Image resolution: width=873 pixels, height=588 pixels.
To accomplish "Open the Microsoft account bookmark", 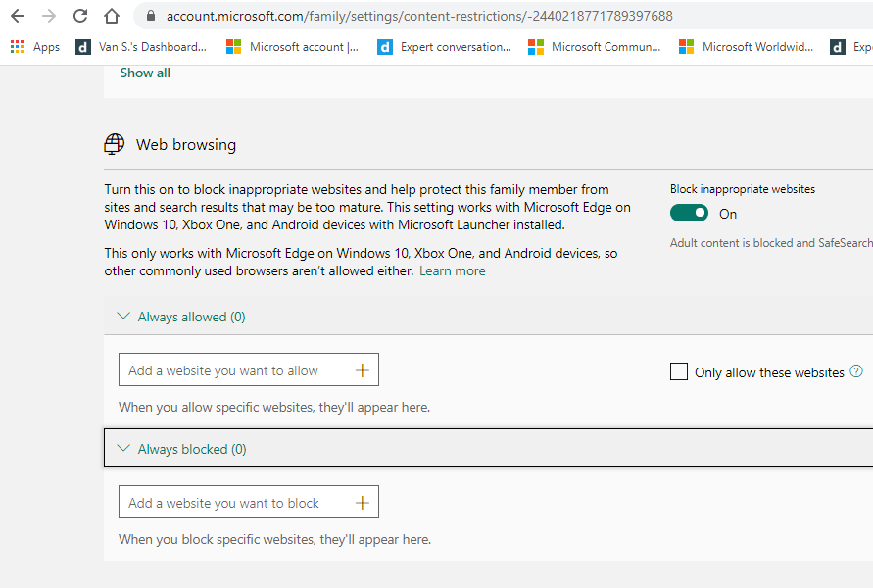I will [292, 47].
